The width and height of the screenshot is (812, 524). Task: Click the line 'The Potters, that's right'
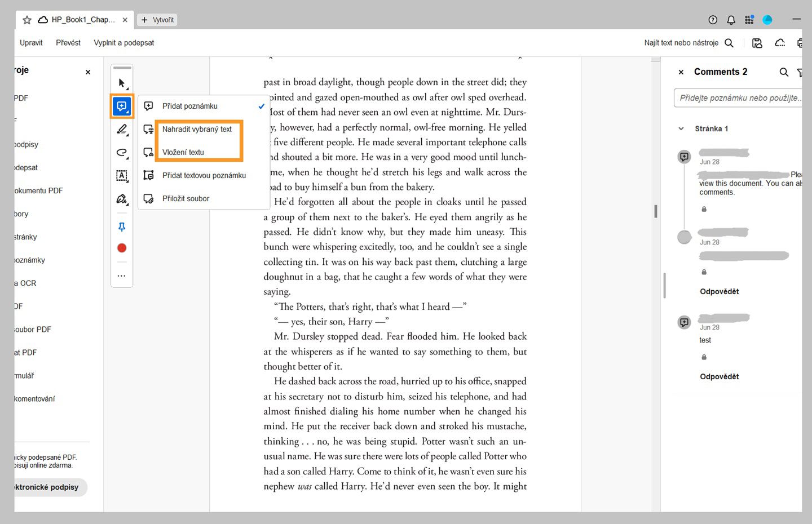(x=370, y=307)
